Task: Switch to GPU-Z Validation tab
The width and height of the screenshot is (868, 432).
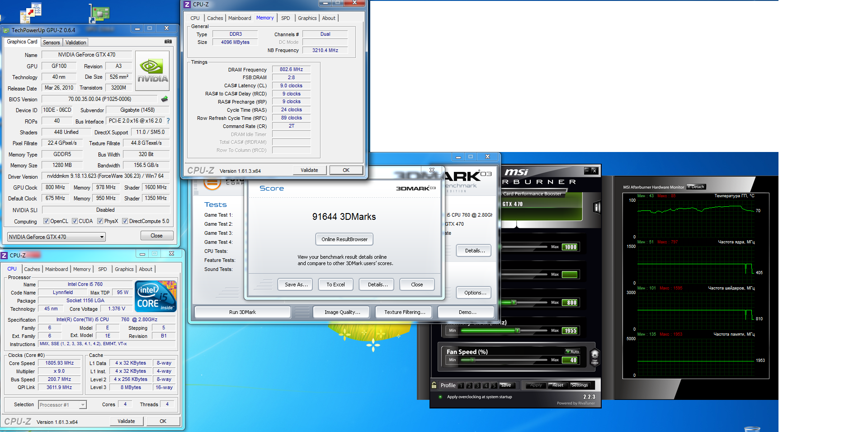Action: click(75, 42)
